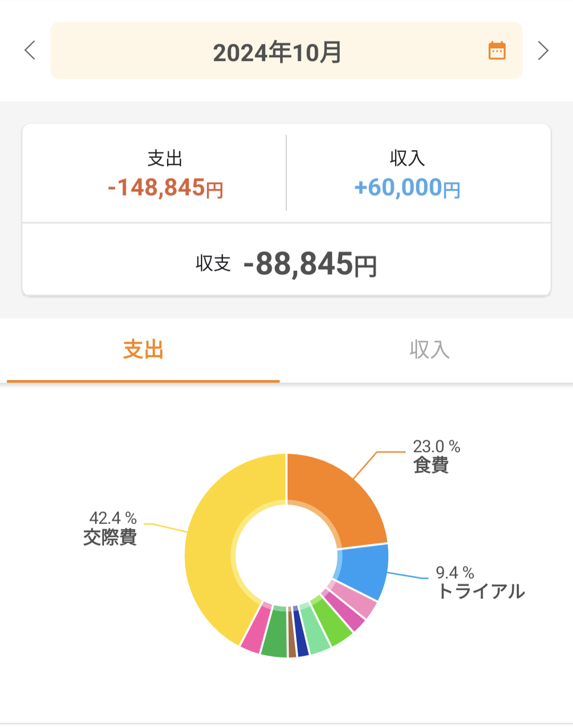The width and height of the screenshot is (573, 728).
Task: Tap the 収支 balance -88,845円 row
Action: point(286,264)
